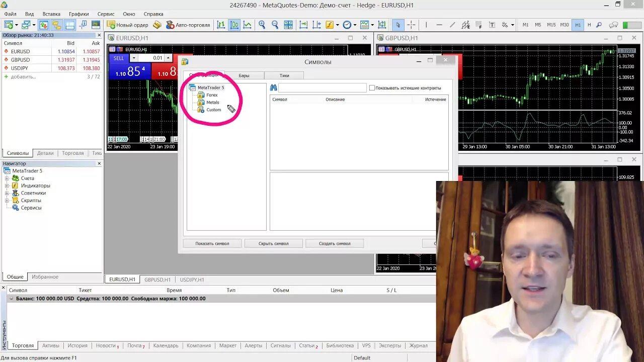The width and height of the screenshot is (644, 362).
Task: Click the Zoom In magnifier toolbar icon
Action: (262, 25)
